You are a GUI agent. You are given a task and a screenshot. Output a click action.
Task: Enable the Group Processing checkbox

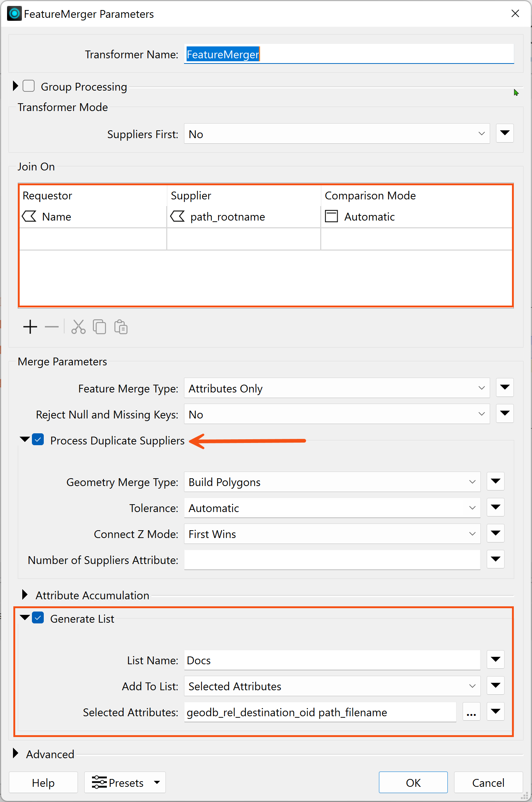pyautogui.click(x=29, y=86)
